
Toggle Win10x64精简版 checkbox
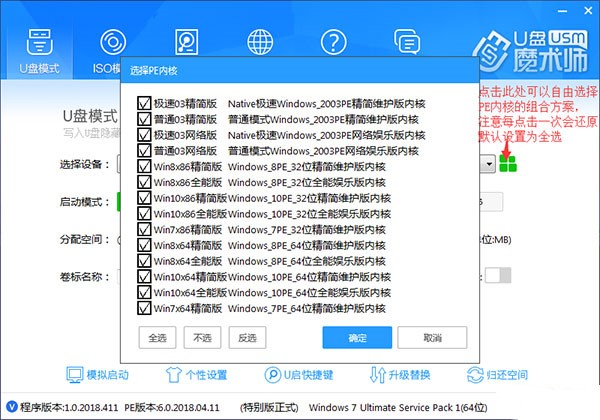(144, 276)
